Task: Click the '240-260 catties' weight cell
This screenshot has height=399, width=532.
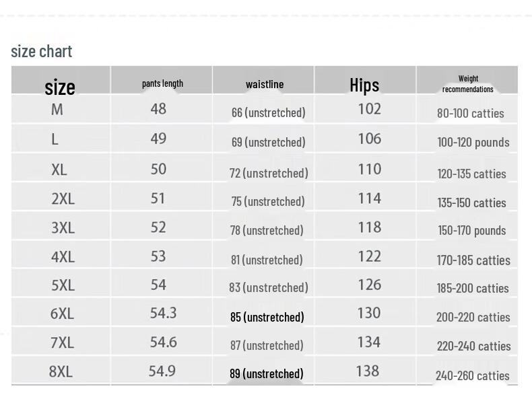Action: click(x=473, y=375)
